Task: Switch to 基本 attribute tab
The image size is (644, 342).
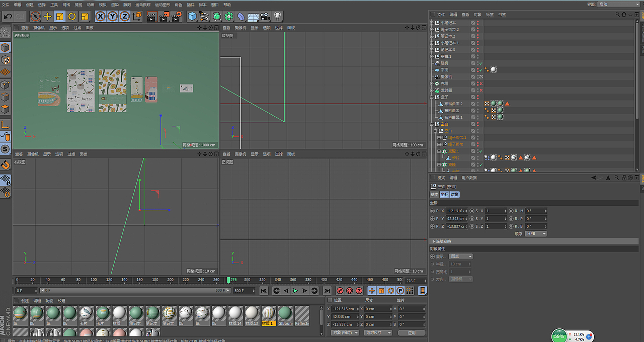Action: tap(434, 194)
